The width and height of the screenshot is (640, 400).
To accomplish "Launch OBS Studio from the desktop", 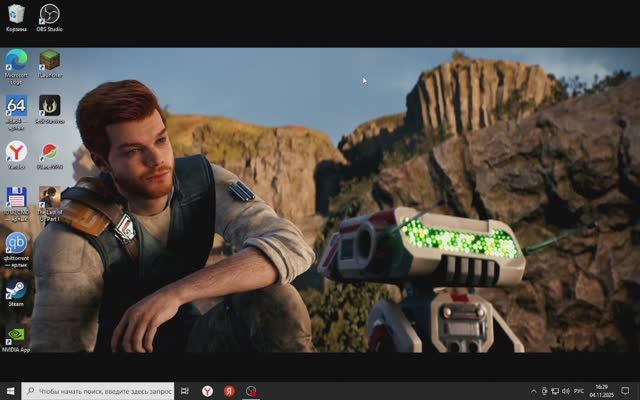I will (49, 18).
